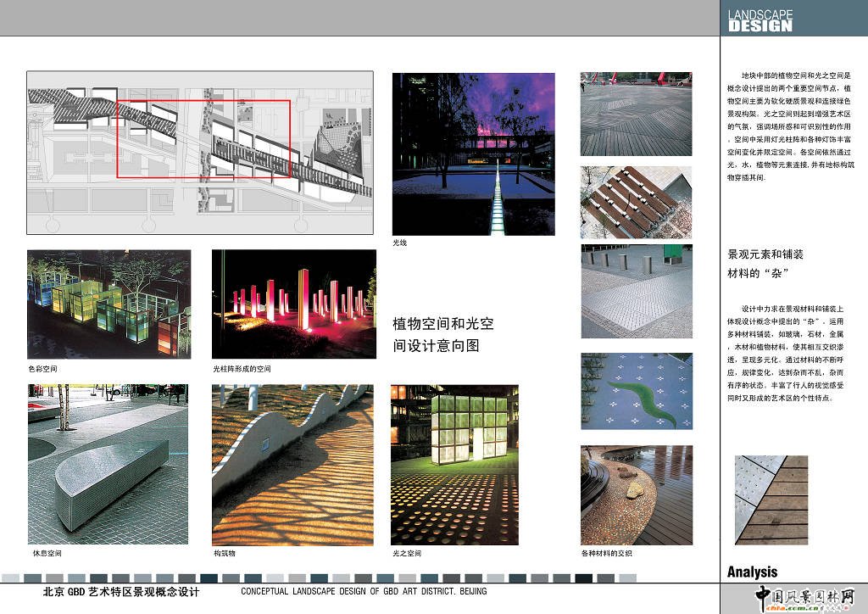Click the 各种材料的交织 mixed materials photo
868x614 pixels.
point(636,494)
